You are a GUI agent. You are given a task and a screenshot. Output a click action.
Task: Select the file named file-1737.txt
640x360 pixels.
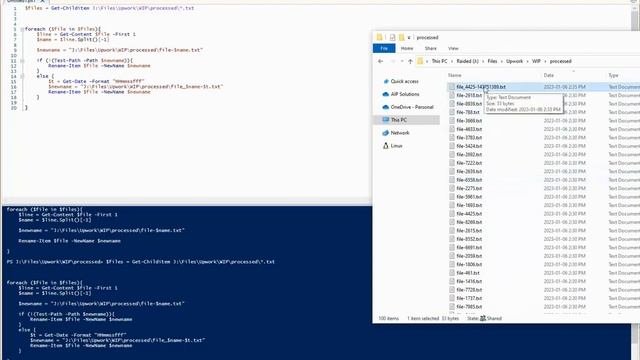[x=469, y=298]
